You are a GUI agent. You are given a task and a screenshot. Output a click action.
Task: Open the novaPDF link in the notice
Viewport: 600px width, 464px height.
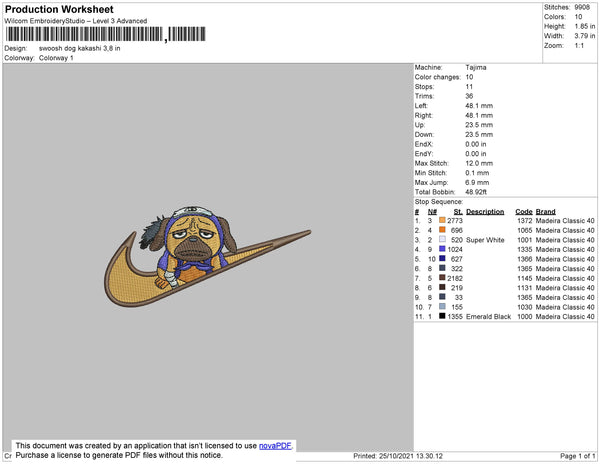(275, 446)
